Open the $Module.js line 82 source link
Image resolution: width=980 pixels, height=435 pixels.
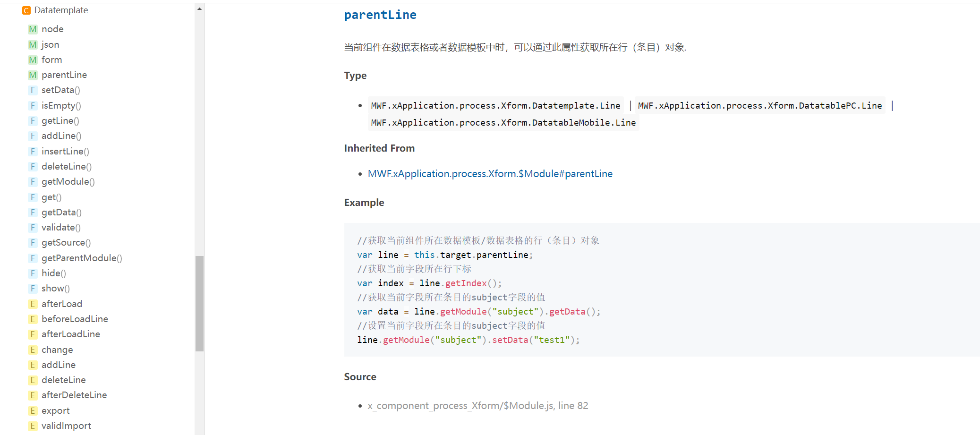coord(477,406)
